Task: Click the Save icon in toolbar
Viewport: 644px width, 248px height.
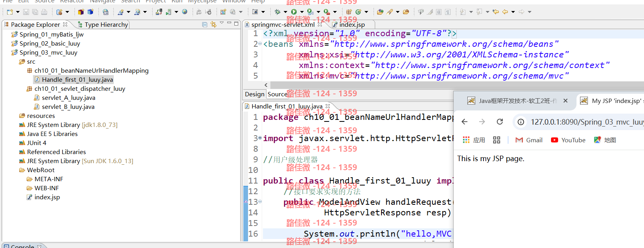Action: (x=26, y=12)
